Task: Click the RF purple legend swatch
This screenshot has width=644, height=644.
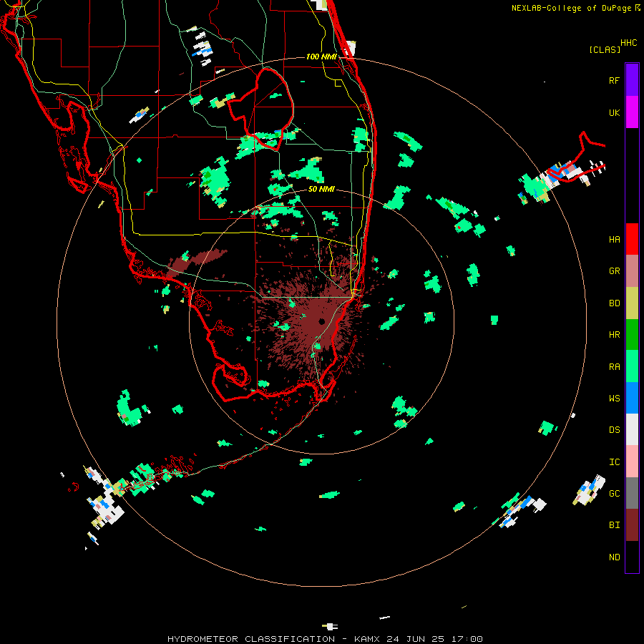Action: (632, 80)
